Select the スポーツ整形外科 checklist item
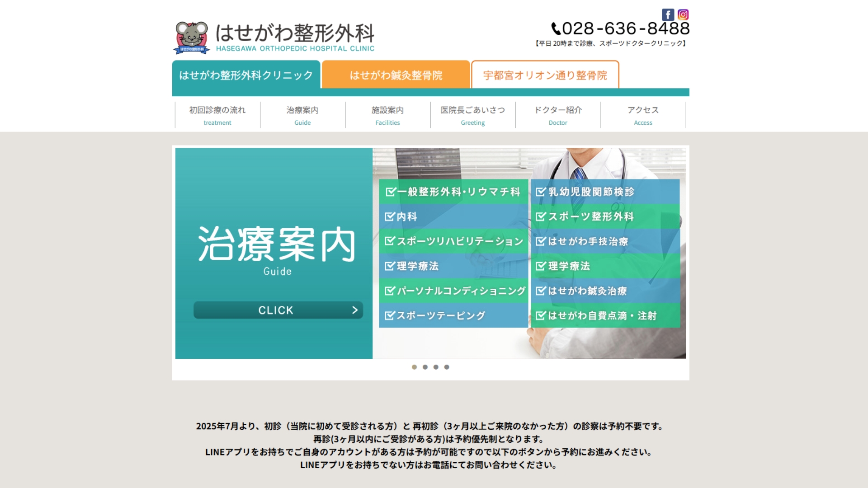This screenshot has height=488, width=868. tap(585, 217)
